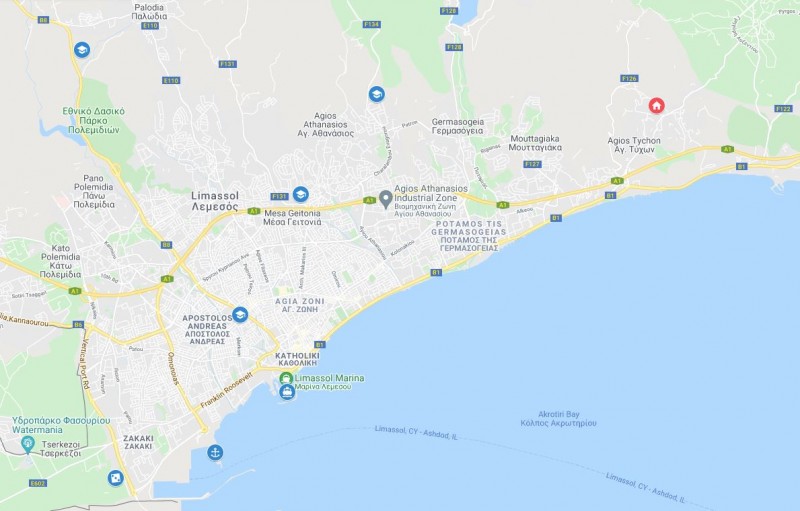800x511 pixels.
Task: Select the school icon near Agios Athanasios
Action: point(377,94)
